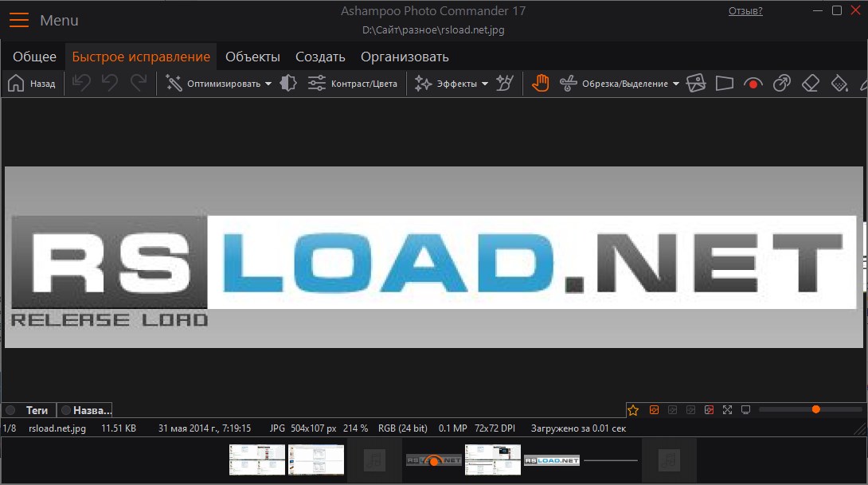
Task: Click the 1/8 image counter
Action: pos(10,428)
